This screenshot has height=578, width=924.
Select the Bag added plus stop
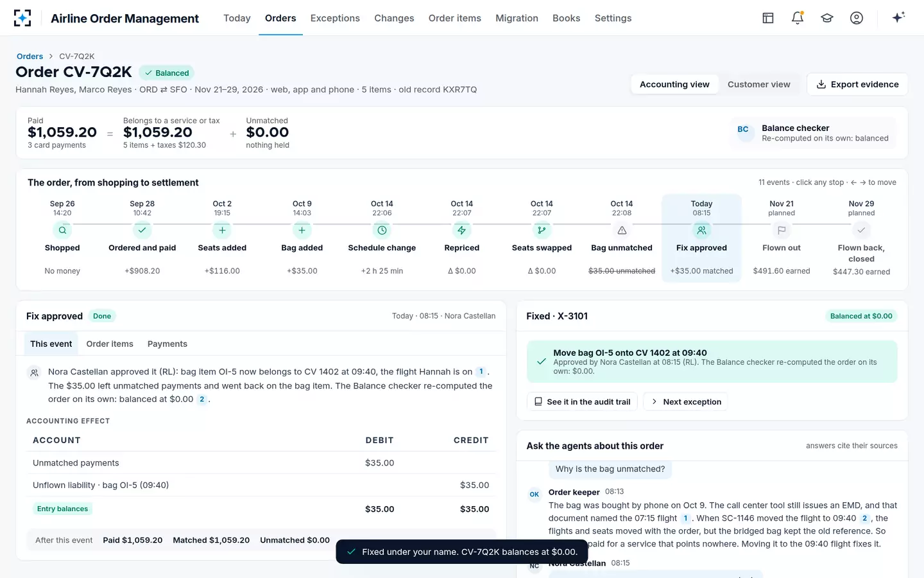click(302, 230)
